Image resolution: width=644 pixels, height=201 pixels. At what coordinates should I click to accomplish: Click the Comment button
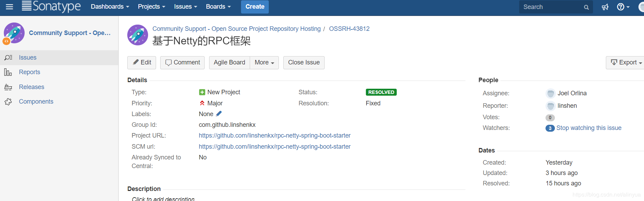pyautogui.click(x=182, y=62)
